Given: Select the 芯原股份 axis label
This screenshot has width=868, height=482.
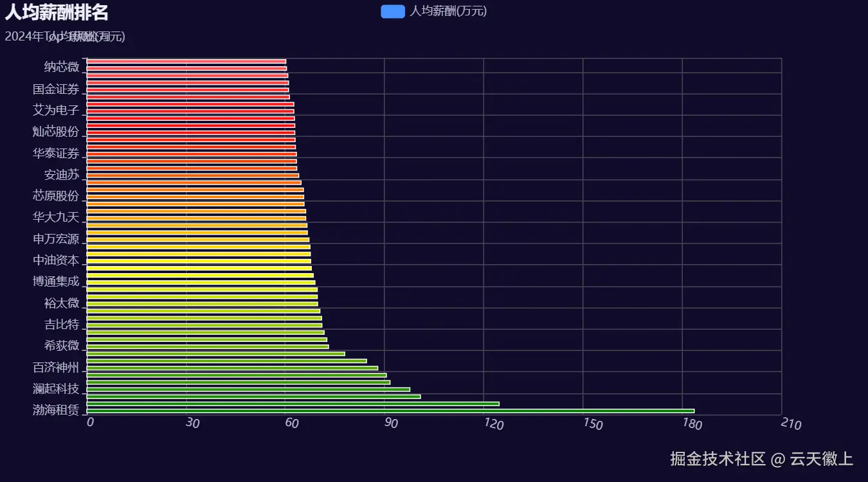Looking at the screenshot, I should [x=56, y=196].
